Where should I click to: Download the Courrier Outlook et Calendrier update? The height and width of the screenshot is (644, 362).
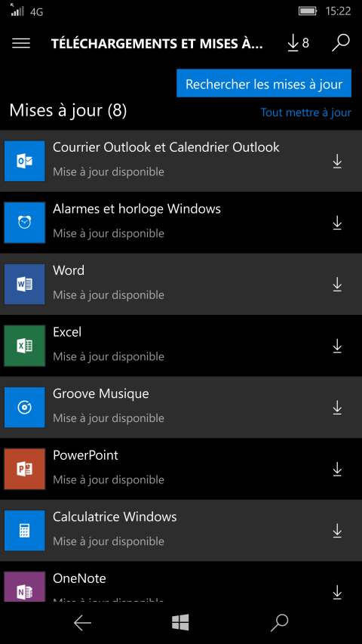337,162
